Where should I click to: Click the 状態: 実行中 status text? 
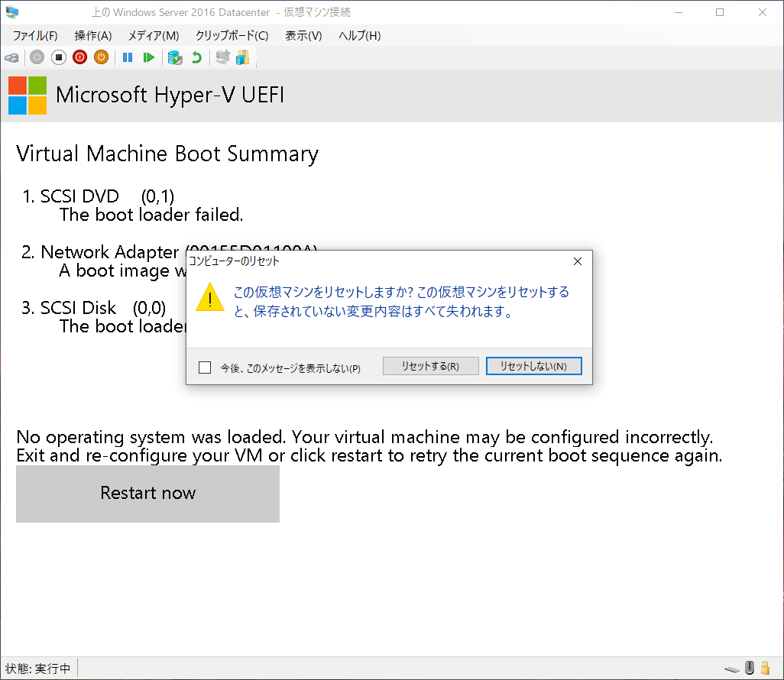38,669
